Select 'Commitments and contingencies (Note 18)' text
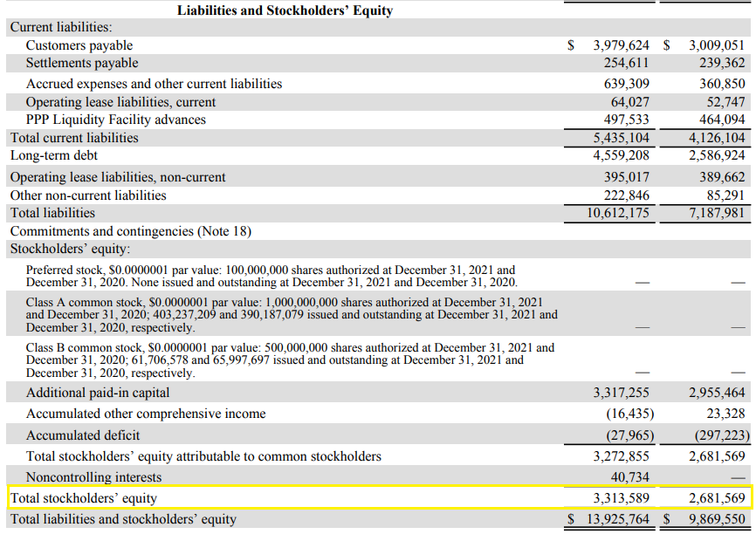Viewport: 756px width, 534px height. click(130, 231)
